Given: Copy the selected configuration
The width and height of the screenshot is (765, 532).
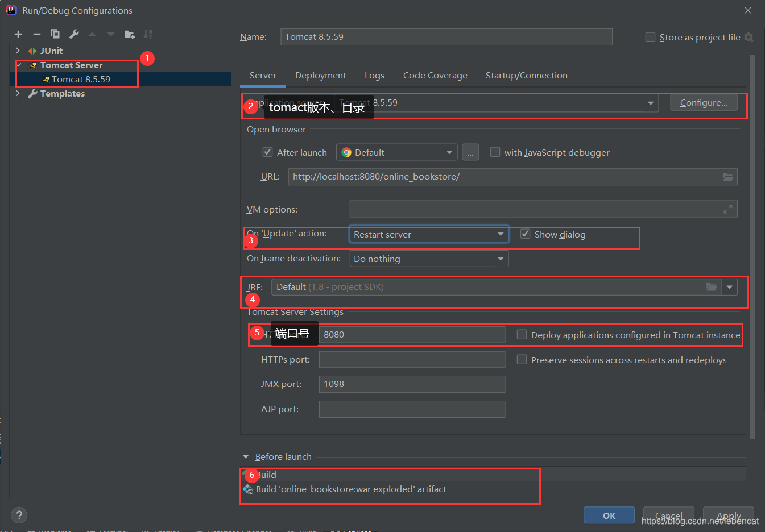Looking at the screenshot, I should click(x=55, y=34).
